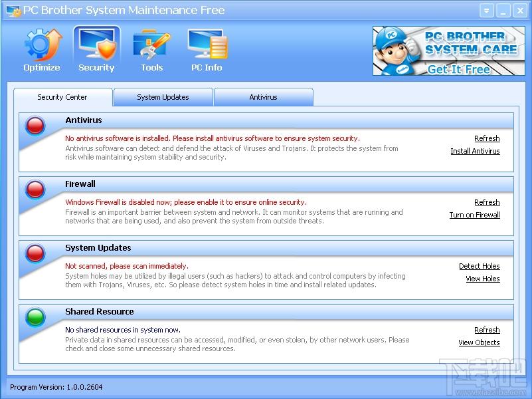This screenshot has height=399, width=532.
Task: Click the 'Windows Firewall is disabled now' warning
Action: (186, 202)
